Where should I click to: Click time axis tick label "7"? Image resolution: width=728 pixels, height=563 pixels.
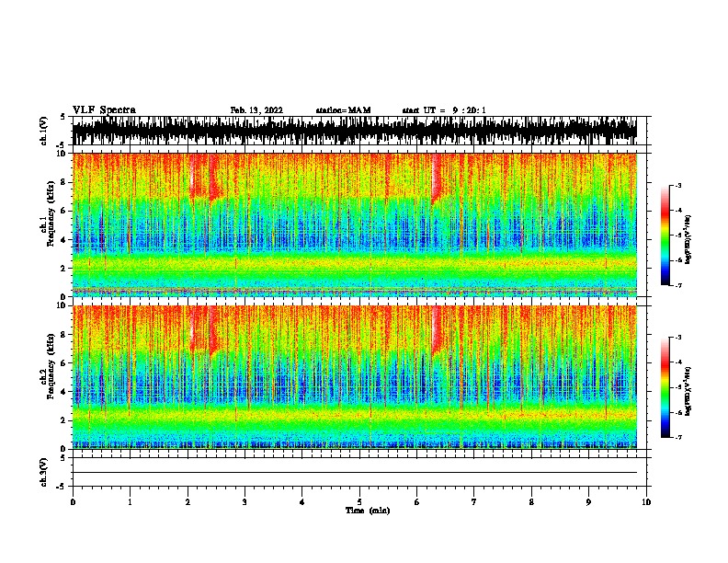[x=474, y=502]
